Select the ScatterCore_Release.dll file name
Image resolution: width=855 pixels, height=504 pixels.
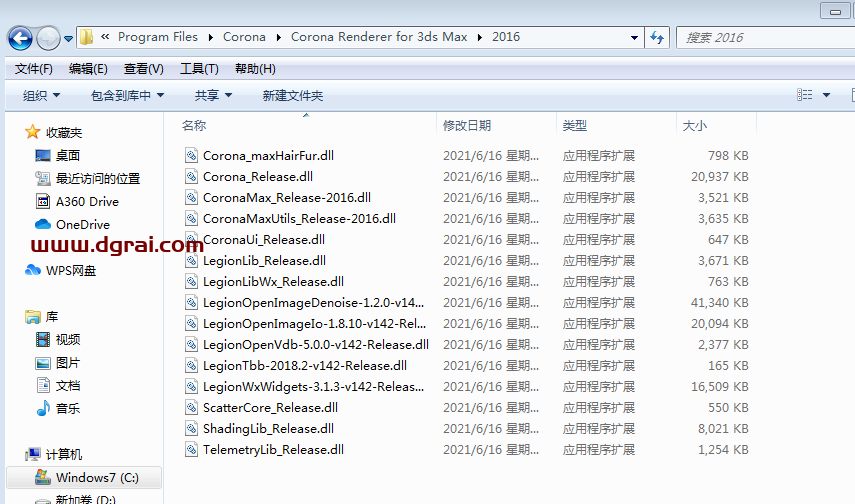(270, 407)
